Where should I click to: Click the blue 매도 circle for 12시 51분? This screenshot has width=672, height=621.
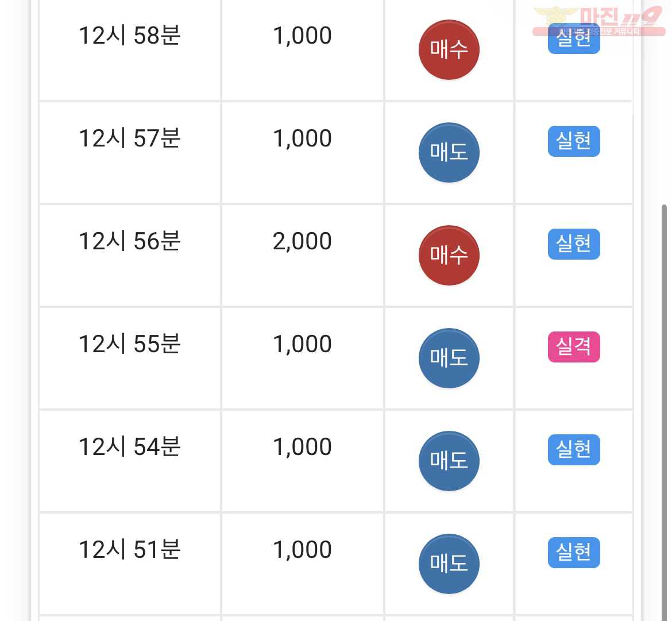(x=449, y=564)
